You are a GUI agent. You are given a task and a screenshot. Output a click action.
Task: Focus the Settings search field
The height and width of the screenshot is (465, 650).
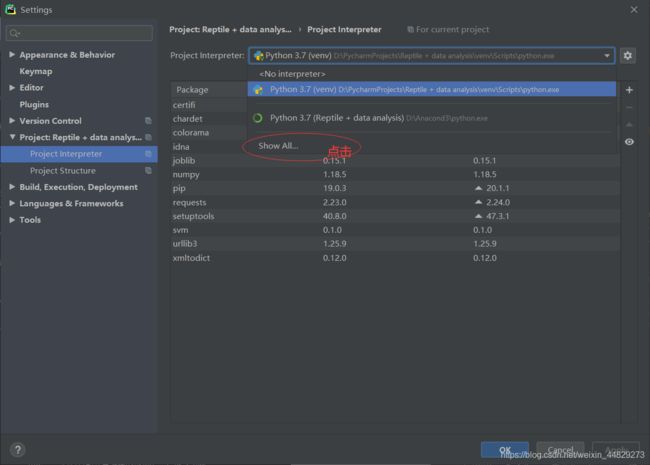click(x=80, y=33)
